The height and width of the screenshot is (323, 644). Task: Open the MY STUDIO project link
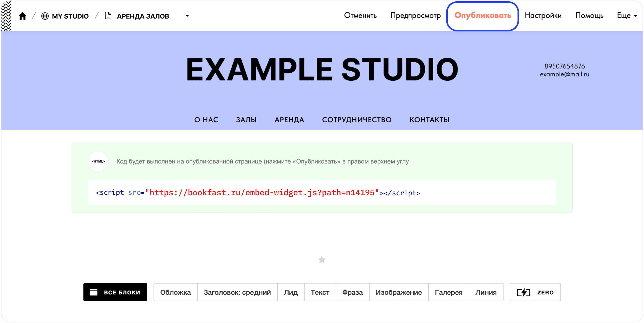click(x=70, y=16)
